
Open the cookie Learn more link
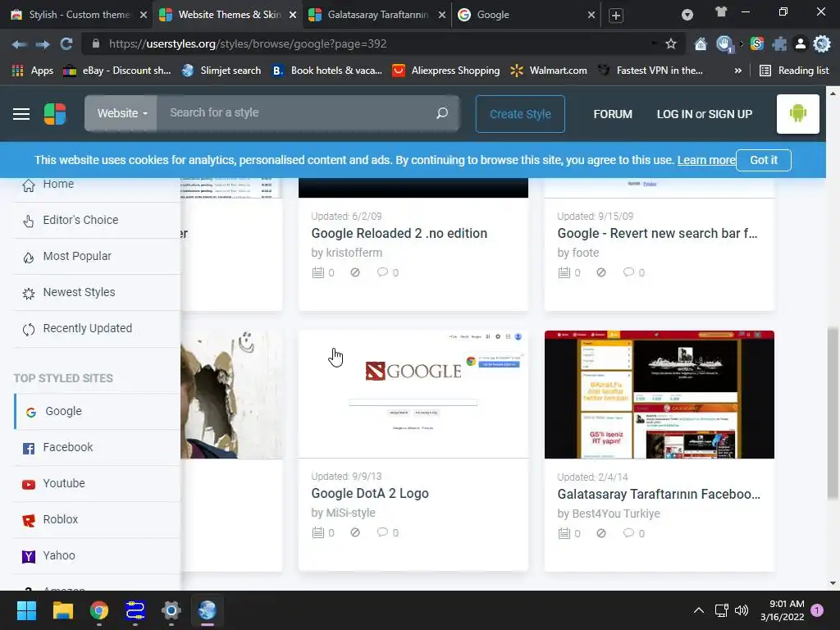click(706, 160)
